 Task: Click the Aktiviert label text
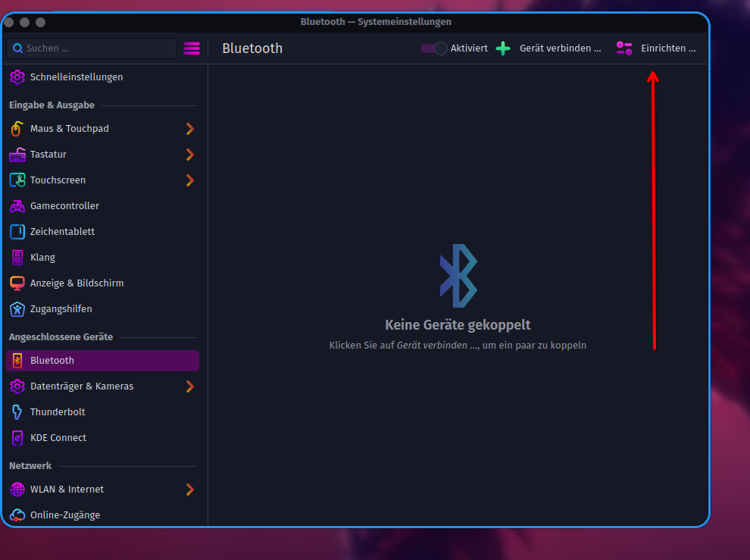[469, 48]
